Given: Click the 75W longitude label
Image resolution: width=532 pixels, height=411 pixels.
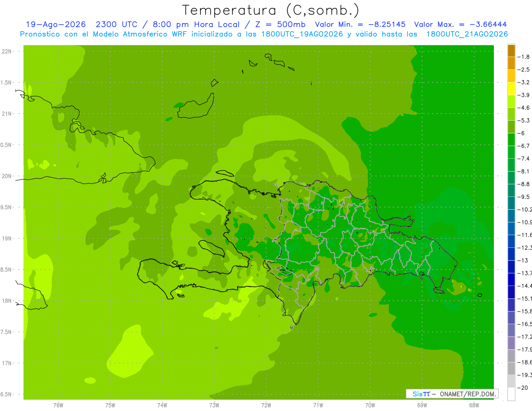Looking at the screenshot, I should tap(110, 405).
